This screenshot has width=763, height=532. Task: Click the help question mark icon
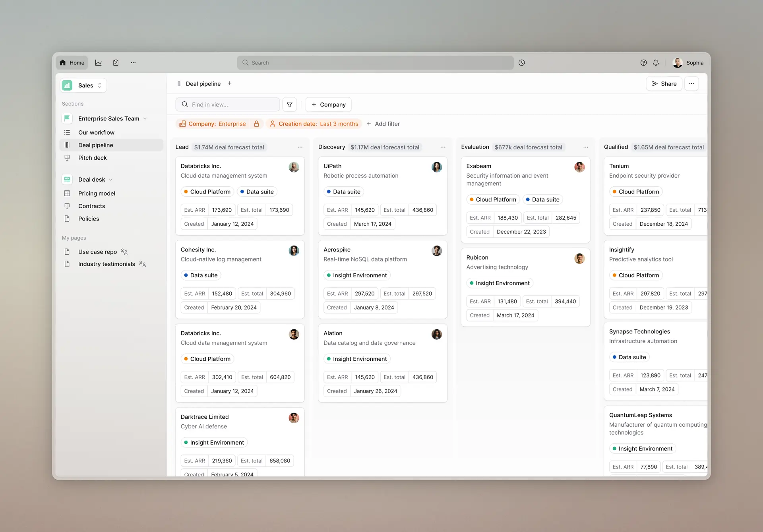pyautogui.click(x=643, y=63)
